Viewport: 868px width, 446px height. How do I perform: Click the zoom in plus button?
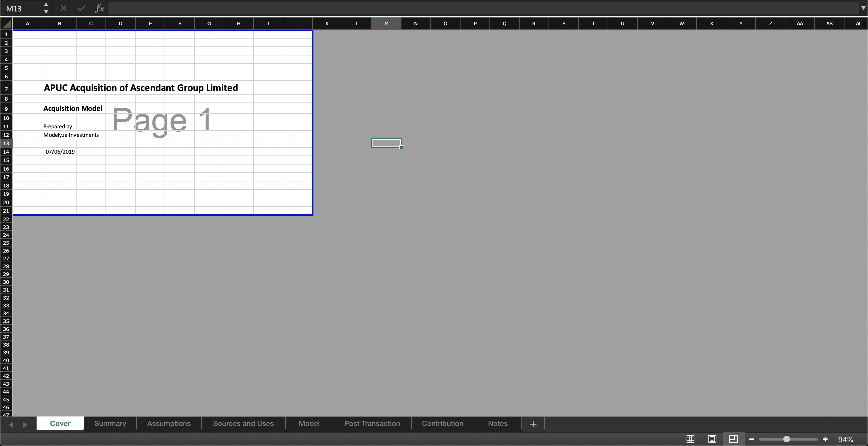[825, 439]
